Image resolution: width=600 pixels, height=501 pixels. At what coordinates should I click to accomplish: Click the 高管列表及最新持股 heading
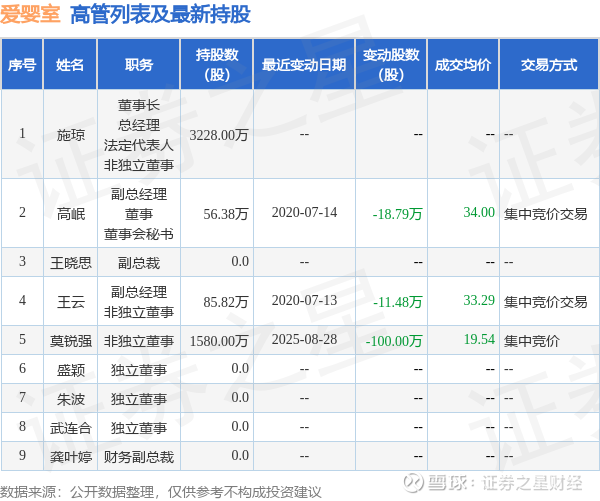tap(160, 15)
